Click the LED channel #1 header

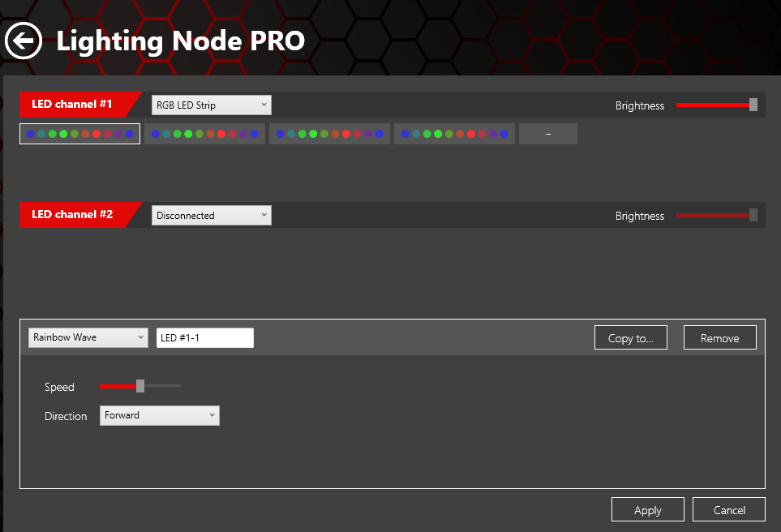tap(73, 105)
